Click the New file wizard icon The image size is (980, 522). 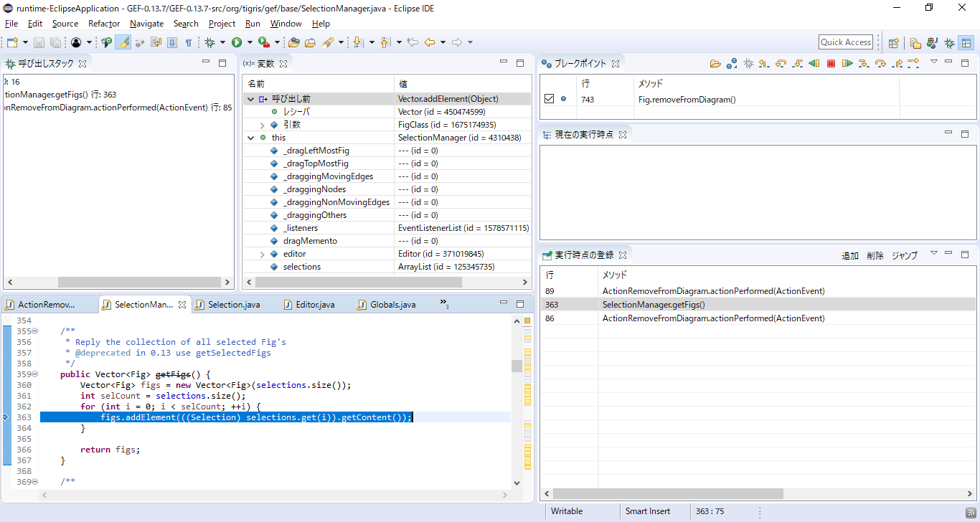pyautogui.click(x=12, y=42)
